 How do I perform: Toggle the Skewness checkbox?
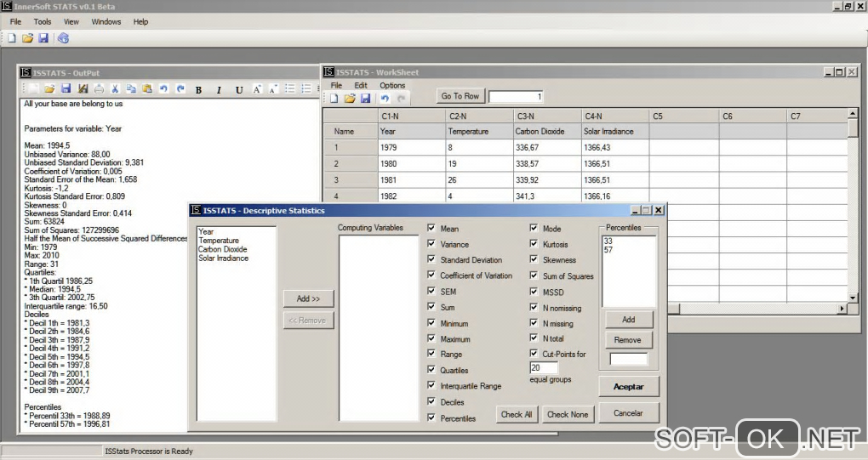click(x=534, y=258)
